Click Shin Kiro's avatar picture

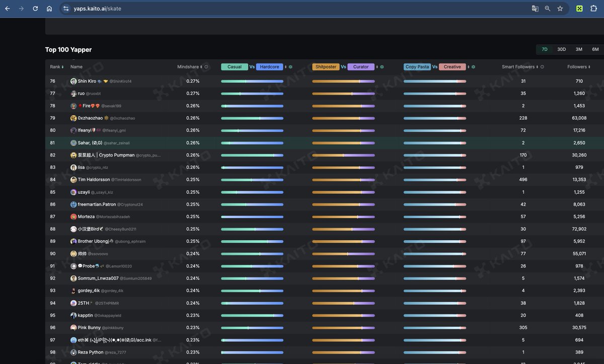tap(73, 81)
